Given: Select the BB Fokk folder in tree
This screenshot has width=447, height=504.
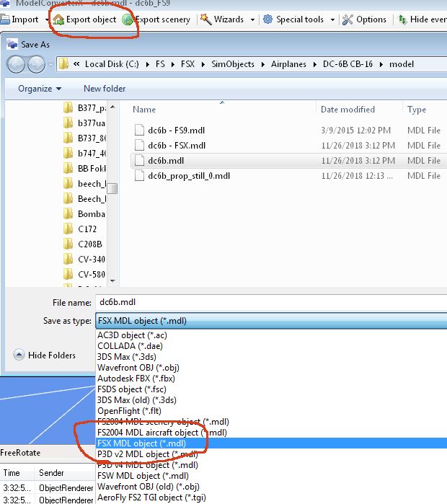Looking at the screenshot, I should (85, 168).
